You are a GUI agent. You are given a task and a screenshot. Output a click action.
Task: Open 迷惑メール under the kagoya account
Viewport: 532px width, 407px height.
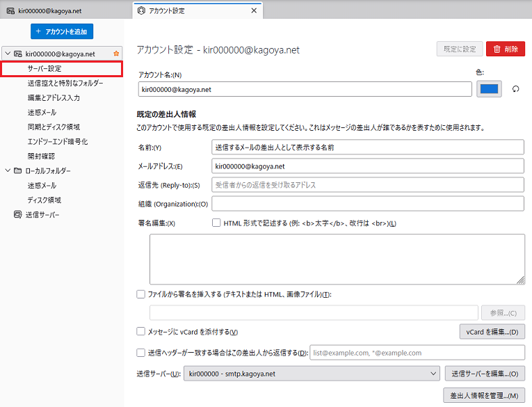pos(42,112)
